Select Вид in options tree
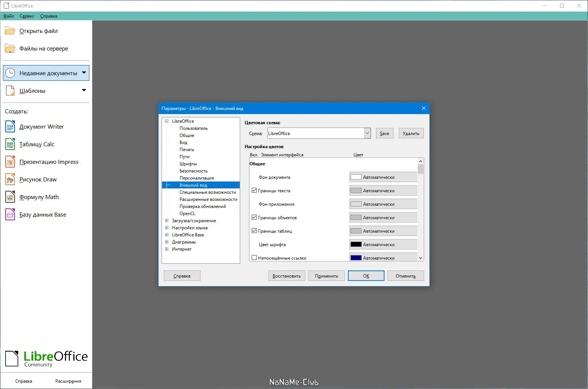 coord(183,142)
